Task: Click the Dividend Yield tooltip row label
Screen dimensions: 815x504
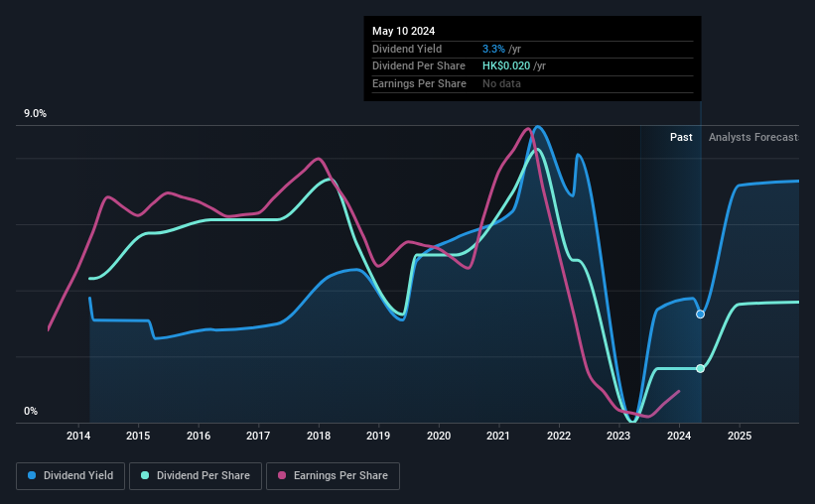Action: 407,49
